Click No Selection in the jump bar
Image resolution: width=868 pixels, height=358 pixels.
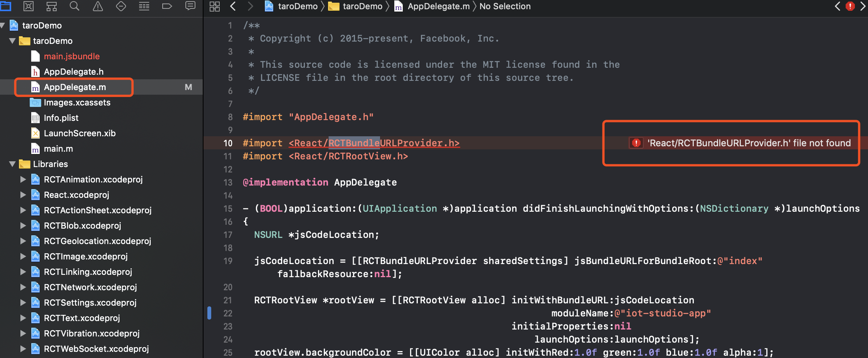[x=505, y=6]
